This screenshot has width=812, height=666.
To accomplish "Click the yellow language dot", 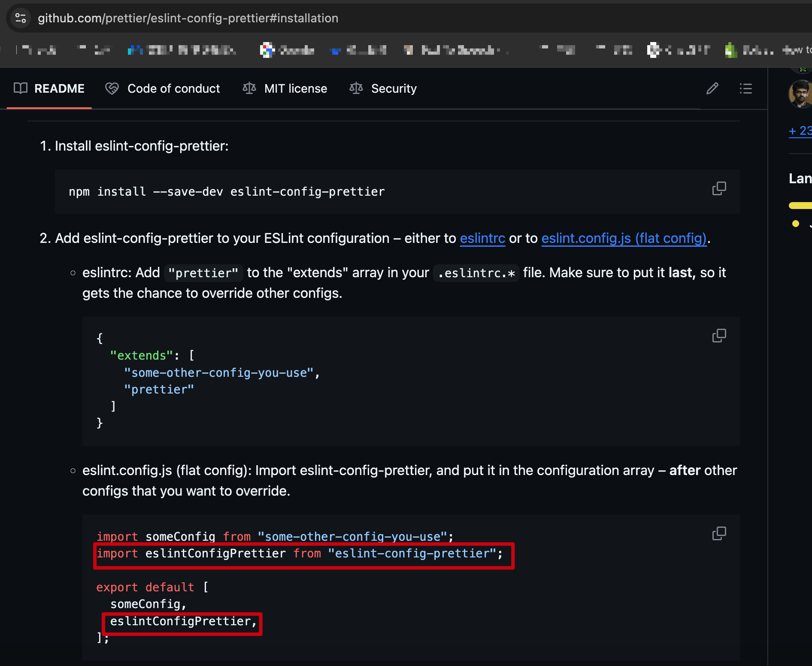I will coord(796,224).
